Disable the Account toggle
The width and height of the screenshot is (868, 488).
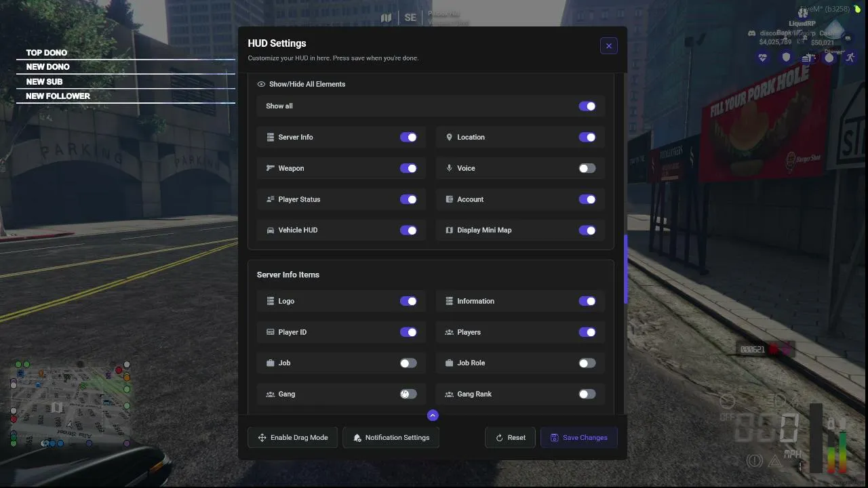(587, 199)
